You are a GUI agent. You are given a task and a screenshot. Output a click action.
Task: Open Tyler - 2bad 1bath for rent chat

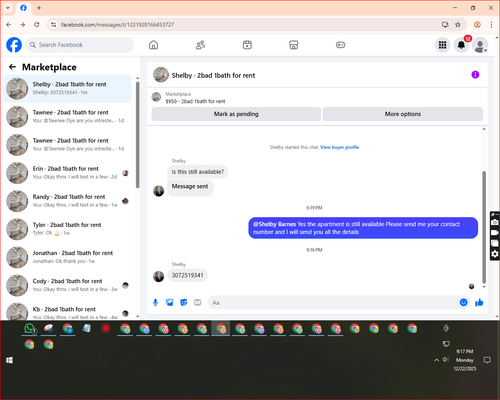67,229
